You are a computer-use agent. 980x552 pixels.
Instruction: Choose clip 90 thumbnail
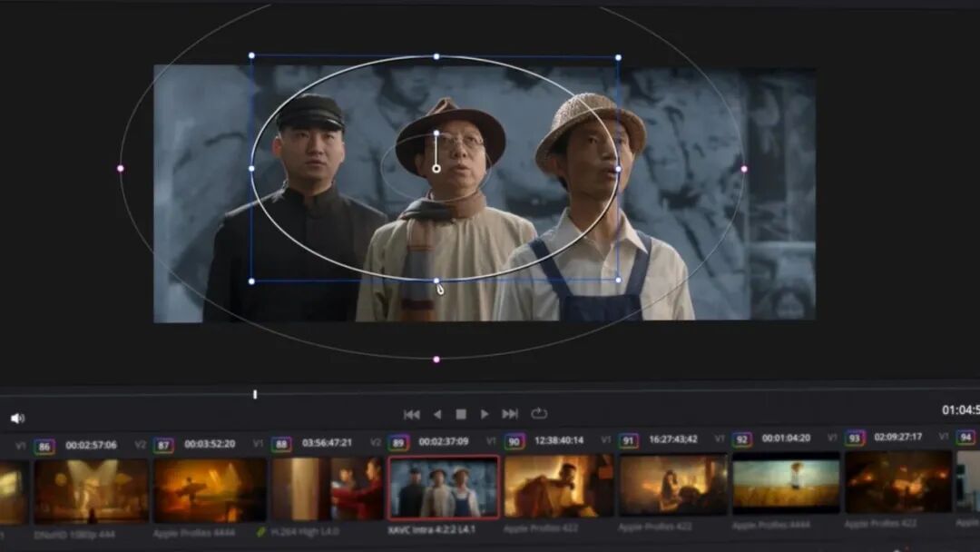pyautogui.click(x=559, y=487)
